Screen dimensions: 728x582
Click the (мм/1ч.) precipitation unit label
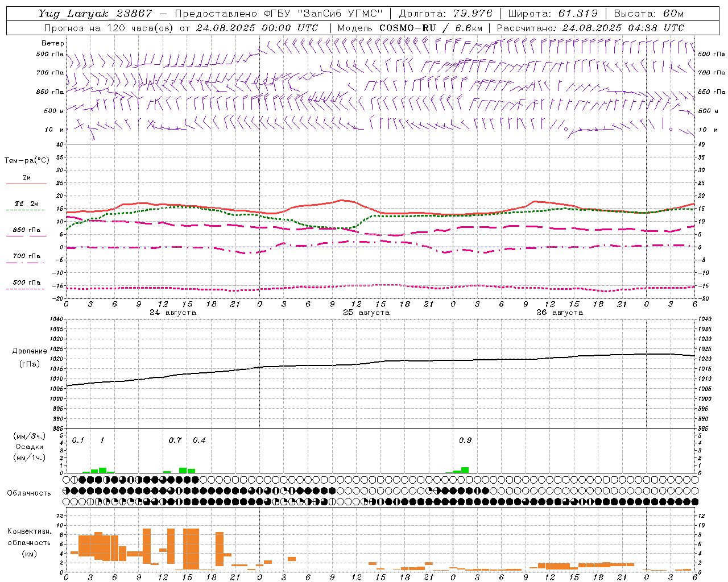(x=29, y=458)
